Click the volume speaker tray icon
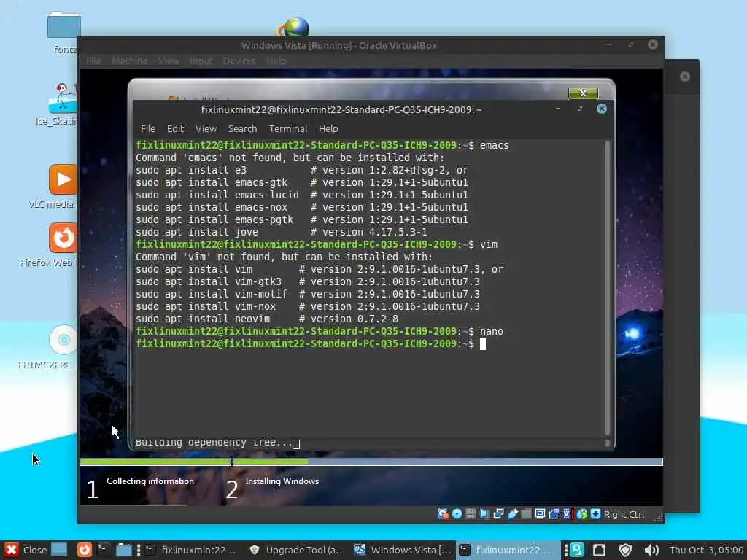This screenshot has width=747, height=560. click(651, 550)
